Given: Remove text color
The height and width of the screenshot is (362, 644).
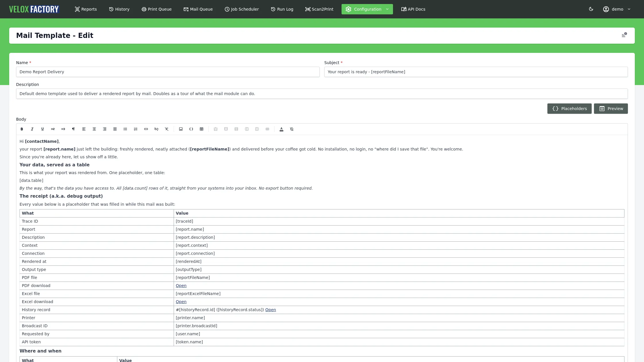Looking at the screenshot, I should (x=292, y=129).
